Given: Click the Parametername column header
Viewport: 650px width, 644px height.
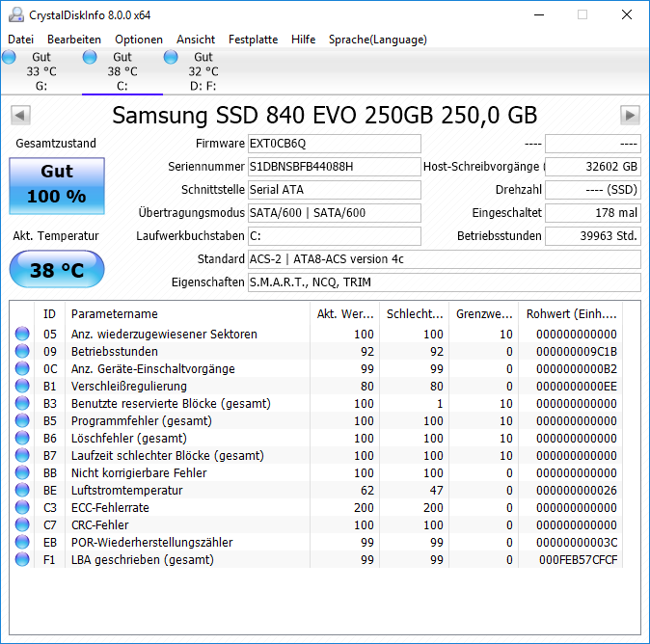Looking at the screenshot, I should click(187, 314).
